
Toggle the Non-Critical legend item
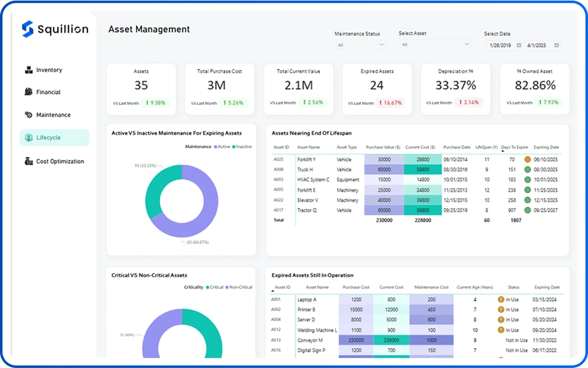pyautogui.click(x=239, y=287)
